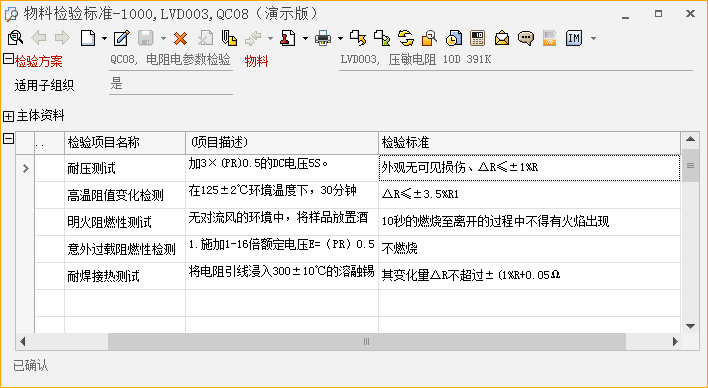Delete record using red X icon
The height and width of the screenshot is (388, 708).
(x=181, y=38)
